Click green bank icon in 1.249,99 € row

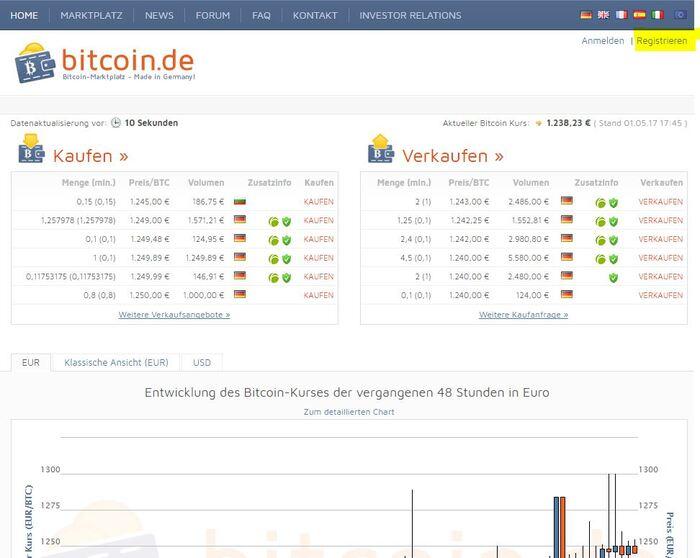pos(273,278)
